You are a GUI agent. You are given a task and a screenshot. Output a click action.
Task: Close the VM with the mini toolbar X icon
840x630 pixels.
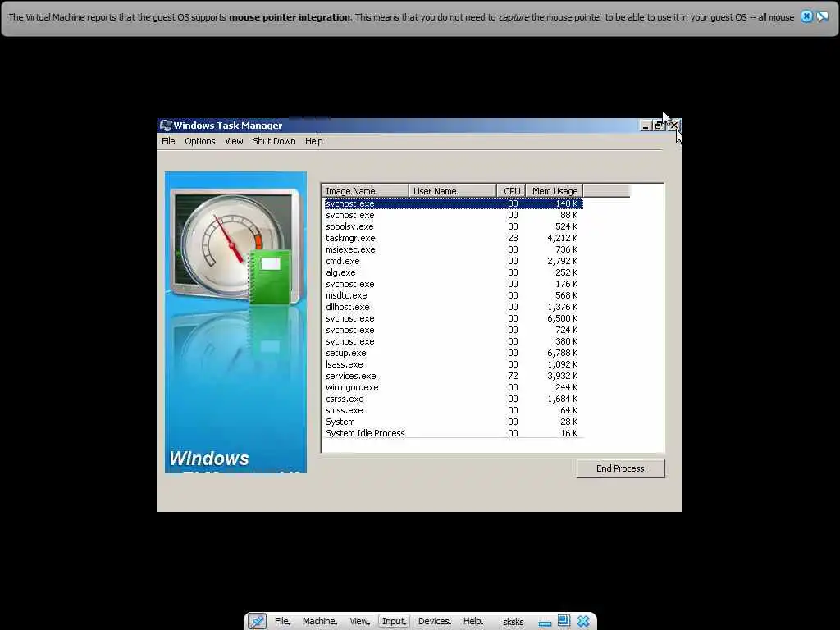tap(583, 622)
